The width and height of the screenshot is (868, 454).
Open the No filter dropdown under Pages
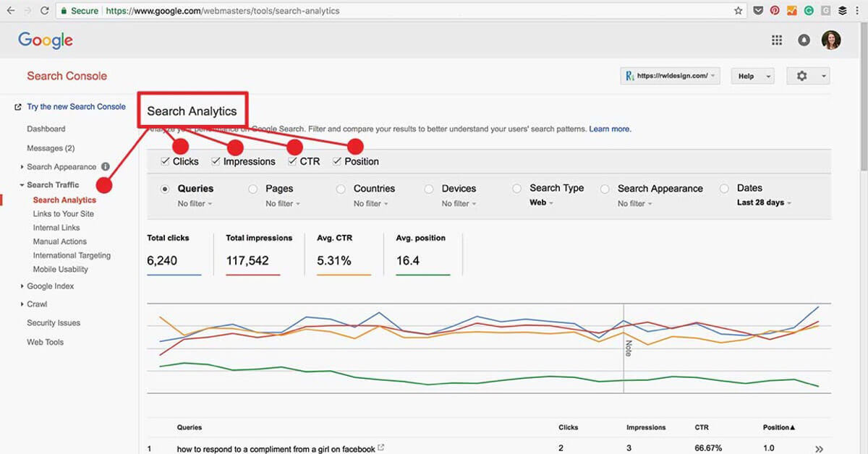tap(283, 204)
